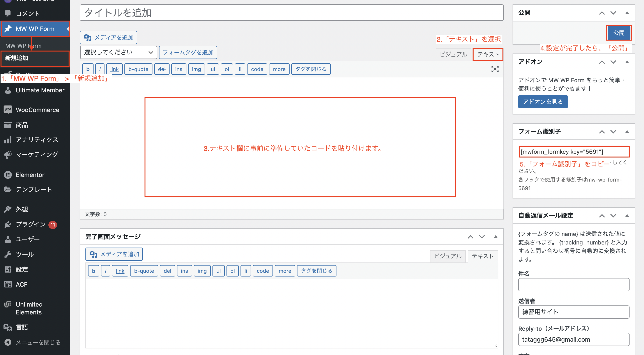This screenshot has width=644, height=355.
Task: Click the blue 公開 publish button
Action: [619, 33]
